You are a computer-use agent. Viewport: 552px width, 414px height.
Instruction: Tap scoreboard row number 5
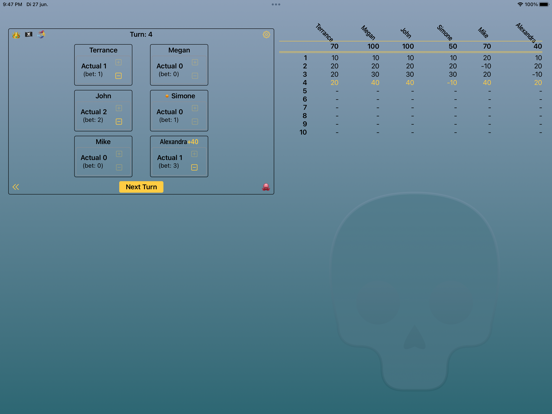[305, 91]
